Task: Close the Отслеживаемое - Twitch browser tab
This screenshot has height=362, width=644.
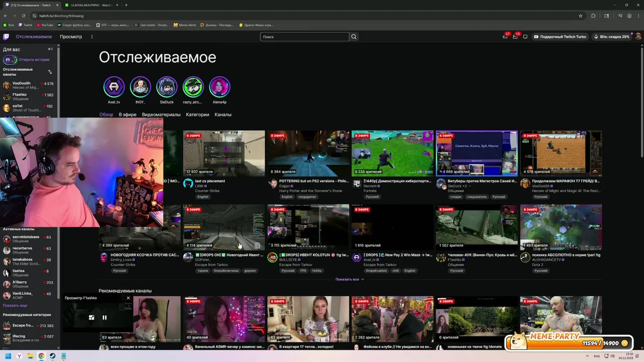Action: 57,5
